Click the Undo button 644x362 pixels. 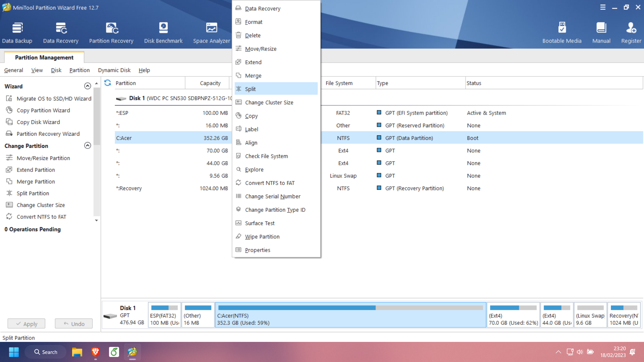tap(74, 324)
